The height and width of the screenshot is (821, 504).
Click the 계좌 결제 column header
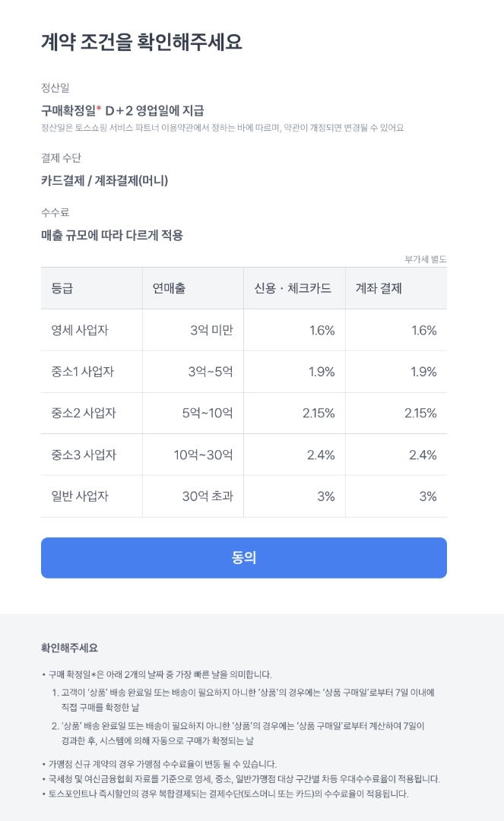379,288
